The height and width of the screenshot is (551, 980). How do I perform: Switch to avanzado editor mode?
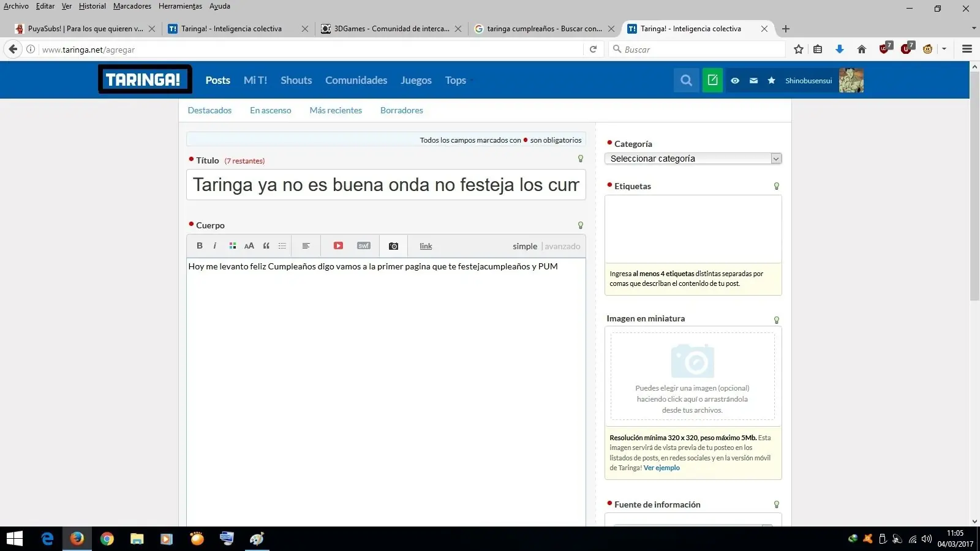562,246
